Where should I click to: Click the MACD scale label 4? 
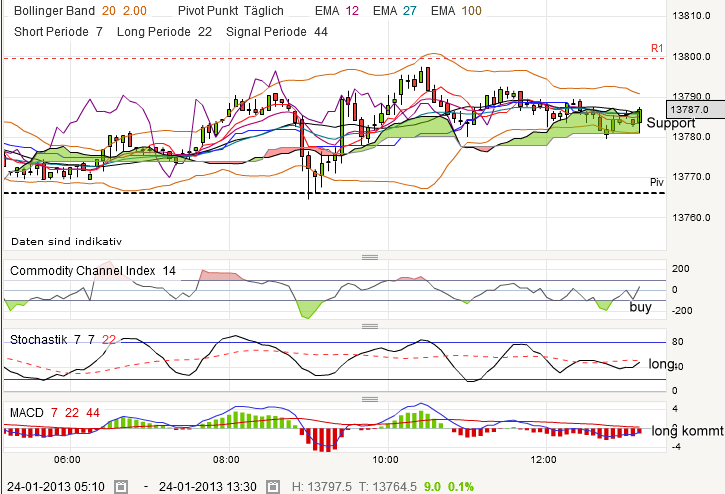675,408
